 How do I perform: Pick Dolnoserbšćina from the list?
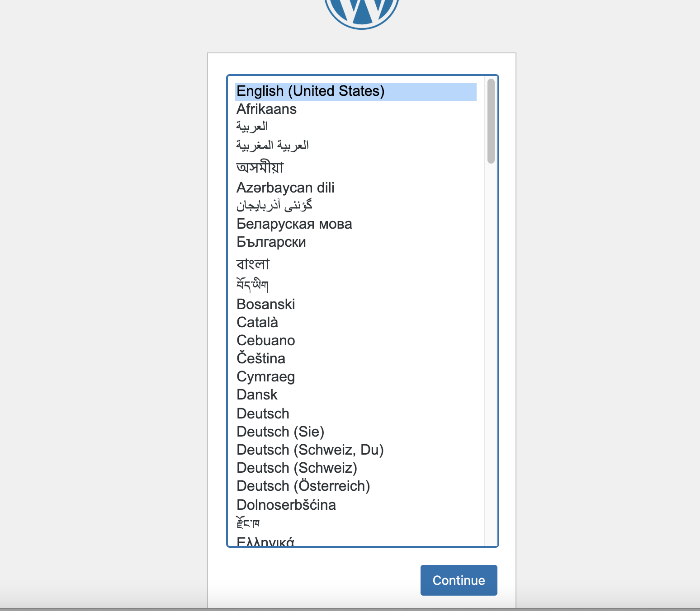click(x=286, y=505)
